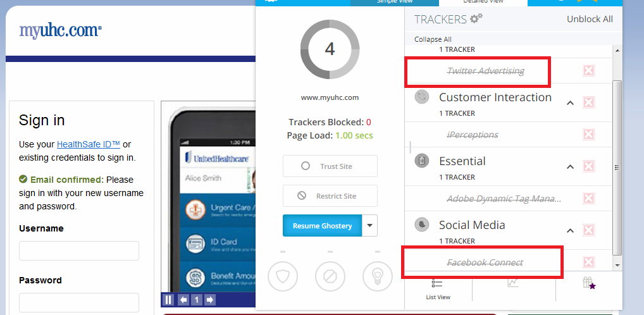Open the Resume Ghostery dropdown arrow
The image size is (644, 315).
coord(369,225)
